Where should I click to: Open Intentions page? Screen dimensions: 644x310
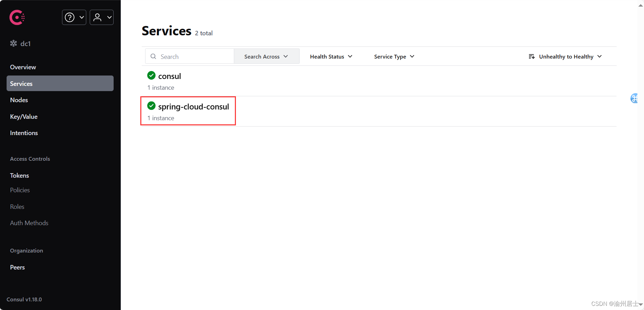[24, 133]
